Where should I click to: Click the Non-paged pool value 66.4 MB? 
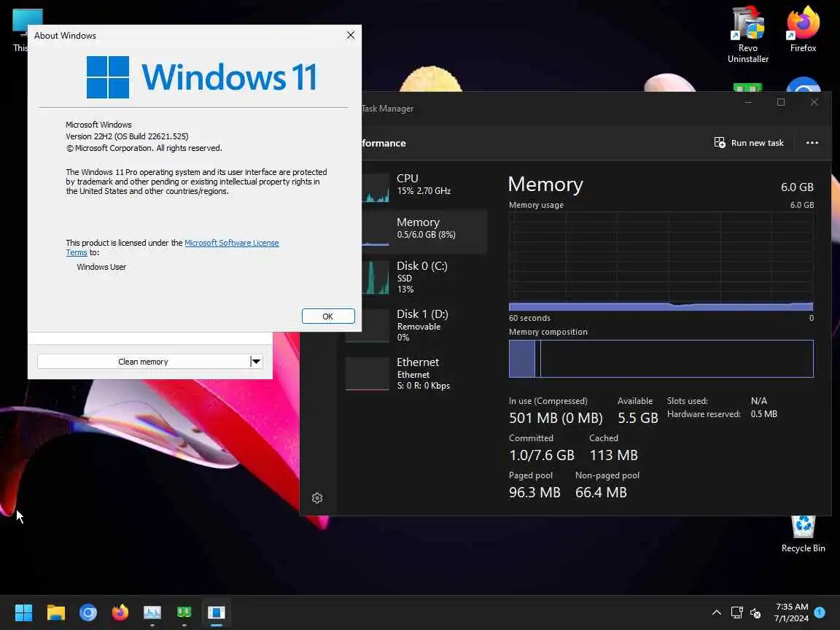click(x=601, y=492)
